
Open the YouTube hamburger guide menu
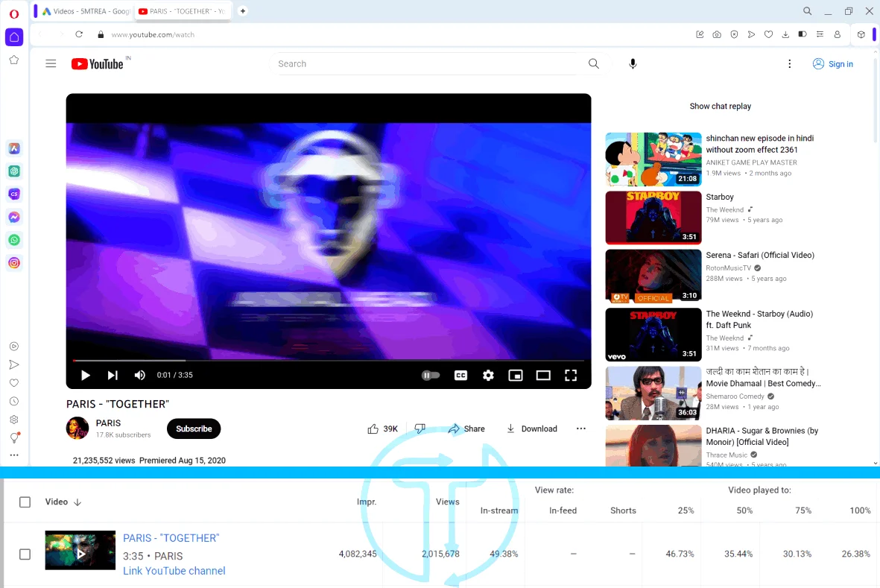tap(51, 63)
